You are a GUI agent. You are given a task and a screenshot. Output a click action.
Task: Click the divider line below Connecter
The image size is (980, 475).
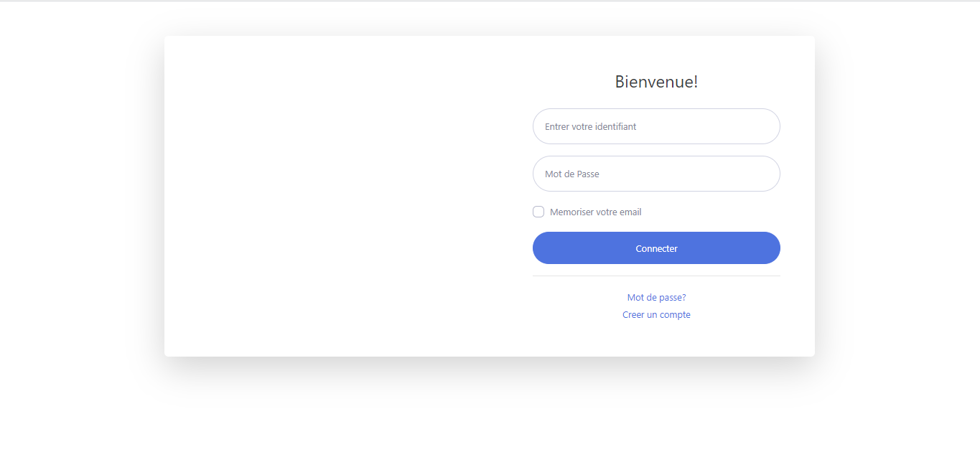coord(656,276)
